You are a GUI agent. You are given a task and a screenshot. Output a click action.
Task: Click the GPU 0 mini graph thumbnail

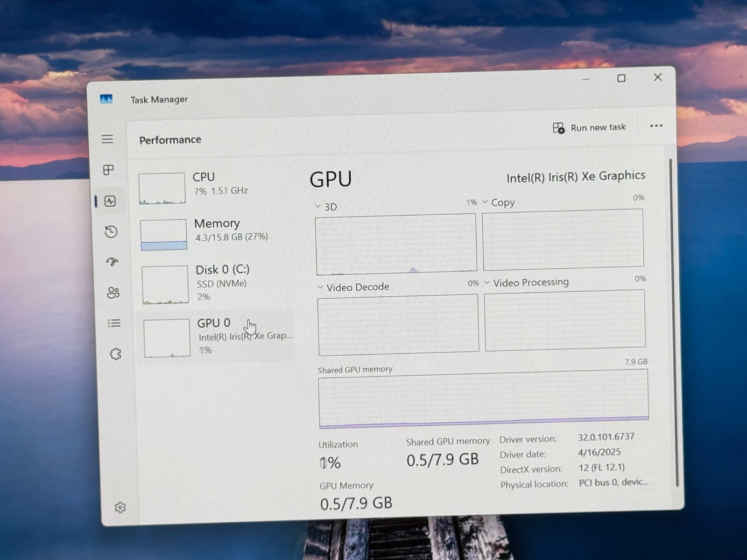[x=167, y=338]
